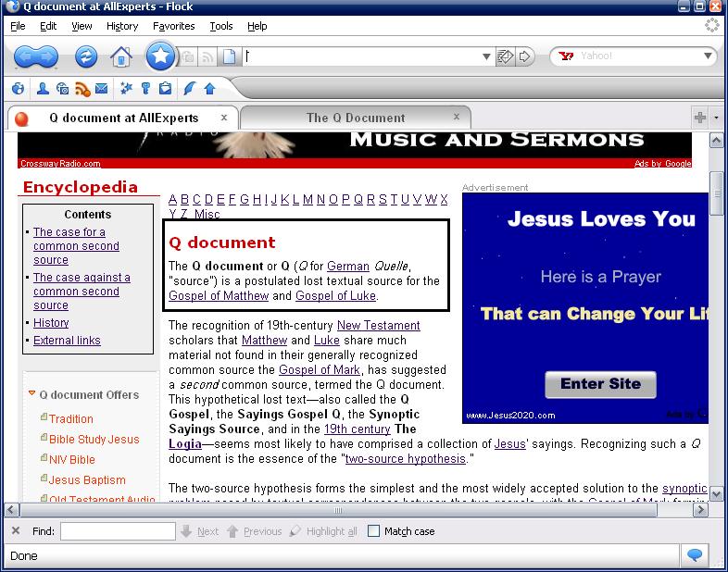This screenshot has height=572, width=728.
Task: Click the Reload page icon
Action: (86, 57)
